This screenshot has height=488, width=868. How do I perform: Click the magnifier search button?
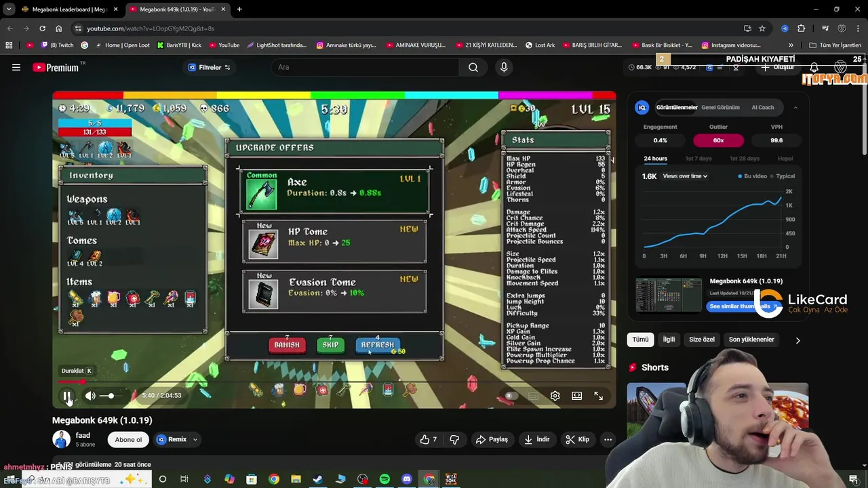point(473,67)
